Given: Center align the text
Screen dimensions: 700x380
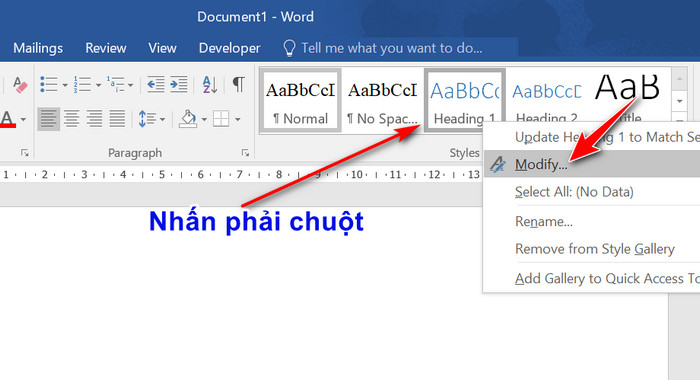Looking at the screenshot, I should [71, 119].
